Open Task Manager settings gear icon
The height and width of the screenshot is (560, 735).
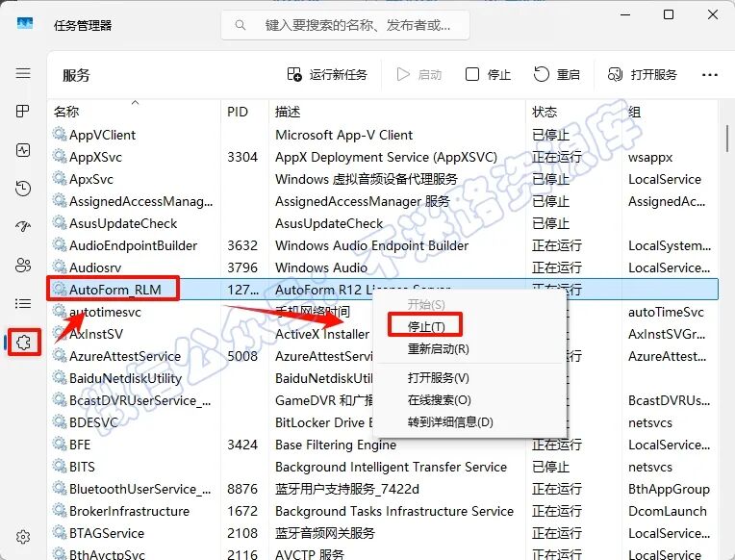(x=23, y=537)
